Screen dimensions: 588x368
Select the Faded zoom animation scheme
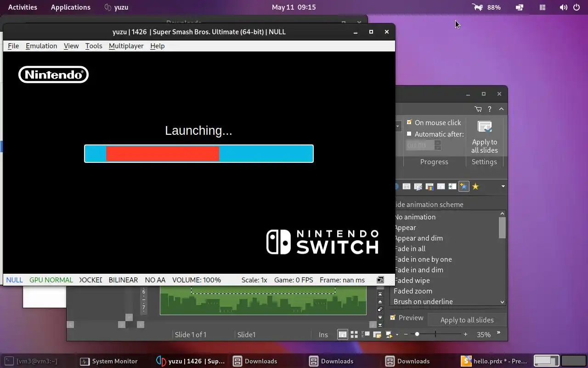[413, 291]
